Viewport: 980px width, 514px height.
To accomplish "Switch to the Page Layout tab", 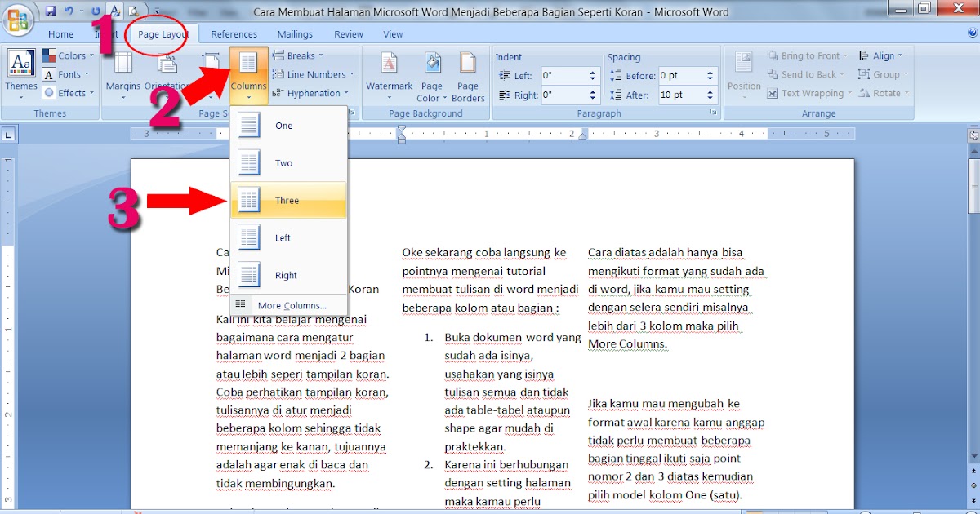I will pyautogui.click(x=163, y=34).
